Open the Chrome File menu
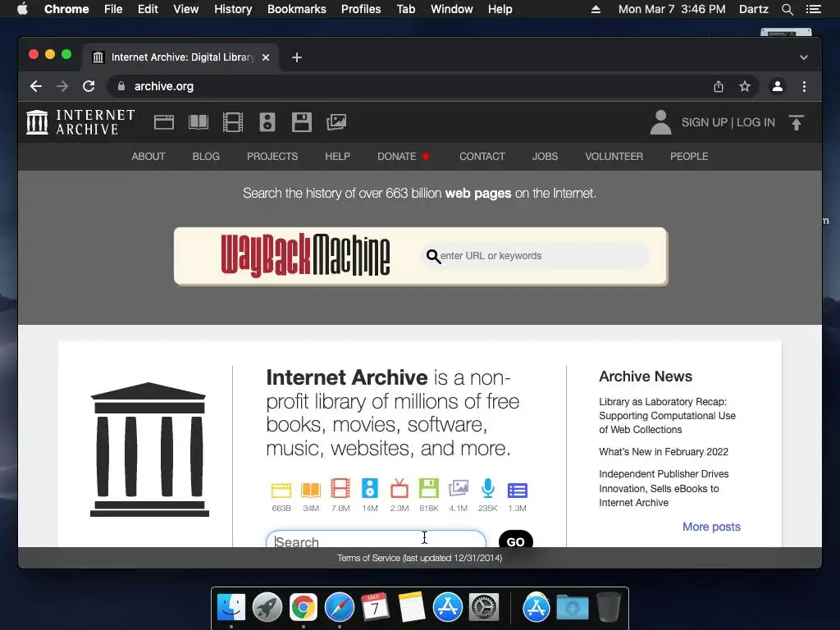This screenshot has width=840, height=630. pos(113,9)
